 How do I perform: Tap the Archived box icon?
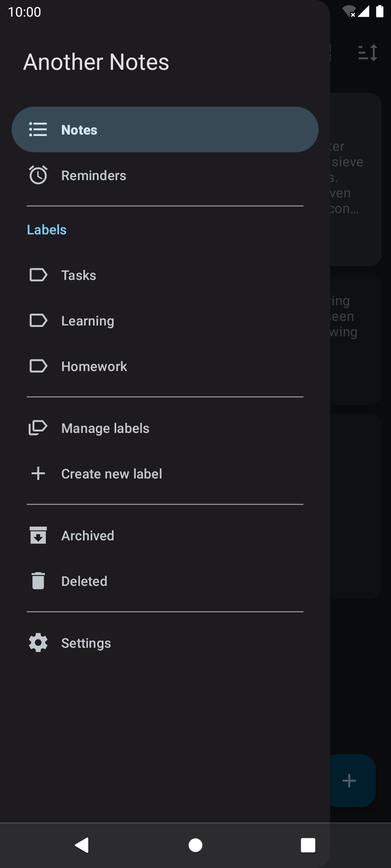click(x=38, y=536)
